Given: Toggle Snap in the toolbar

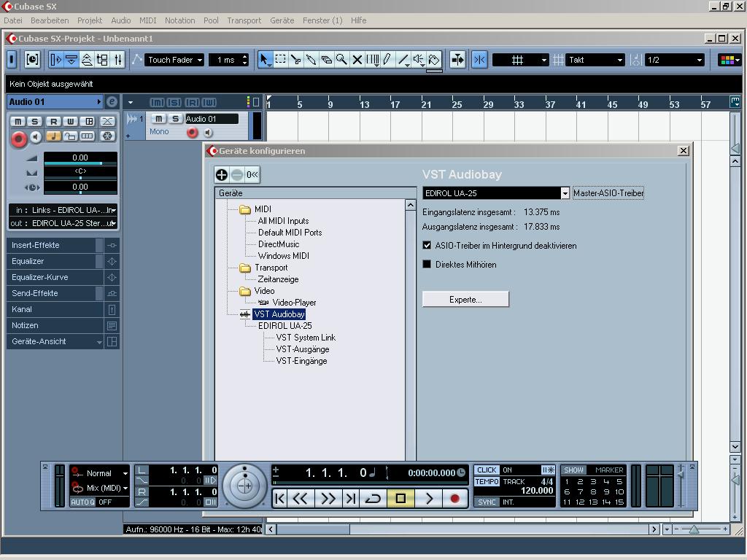Looking at the screenshot, I should (x=479, y=60).
